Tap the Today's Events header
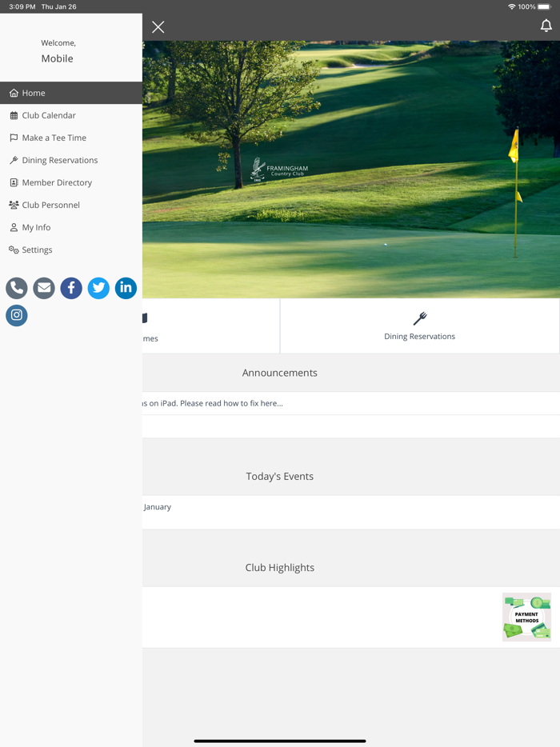Image resolution: width=560 pixels, height=747 pixels. [280, 477]
